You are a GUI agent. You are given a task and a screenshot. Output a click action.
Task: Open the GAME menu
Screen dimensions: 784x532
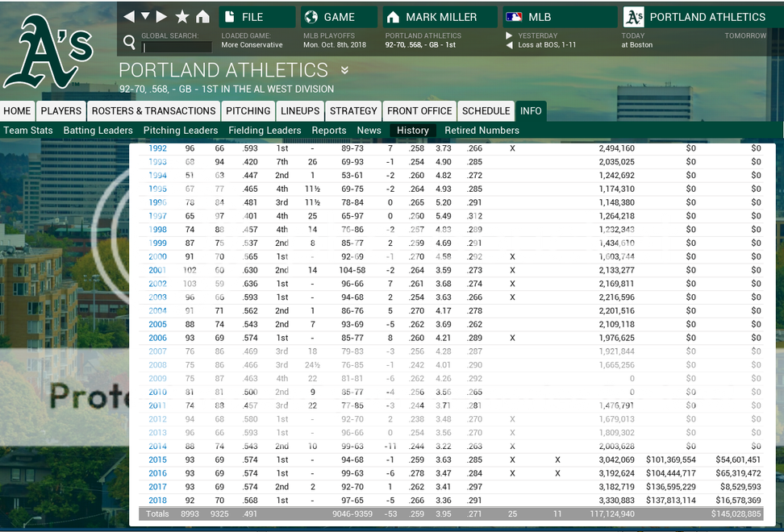point(339,17)
